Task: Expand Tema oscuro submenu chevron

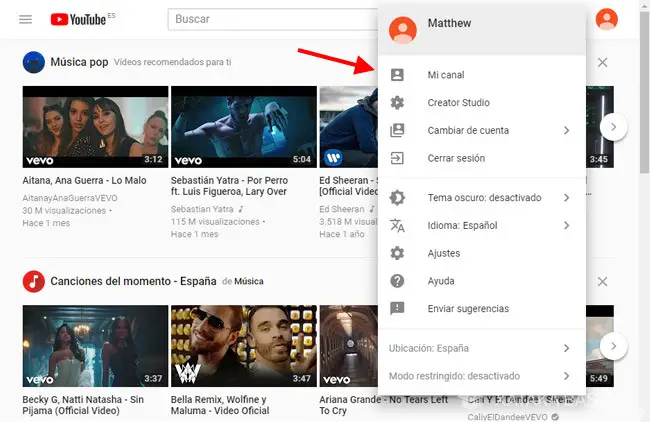Action: pos(567,198)
